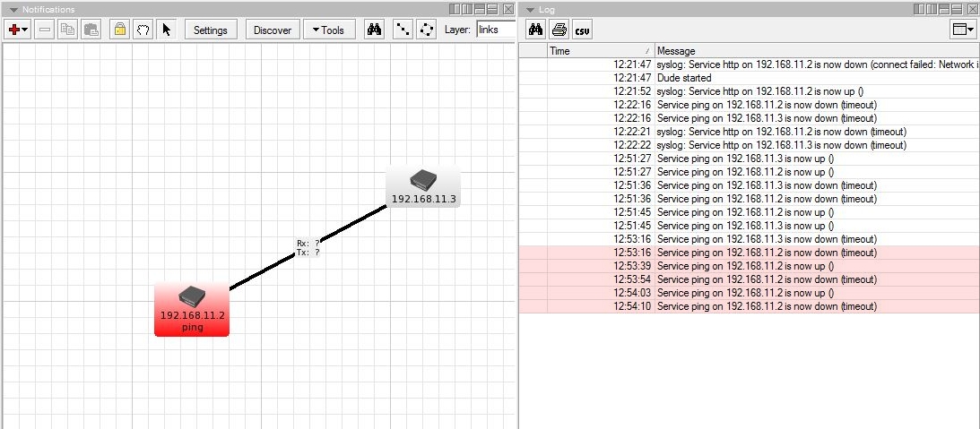The width and height of the screenshot is (980, 429).
Task: Select highlighted 12:53:16 ping 192.168.11.2 row
Action: click(x=750, y=253)
